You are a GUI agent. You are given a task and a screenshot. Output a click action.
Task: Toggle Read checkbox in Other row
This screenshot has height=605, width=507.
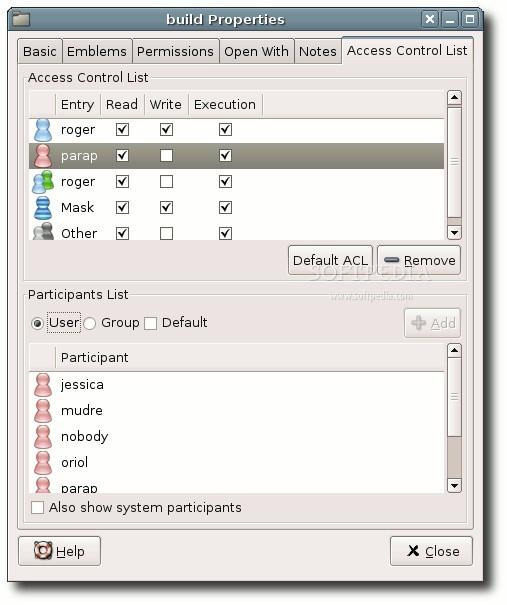122,233
